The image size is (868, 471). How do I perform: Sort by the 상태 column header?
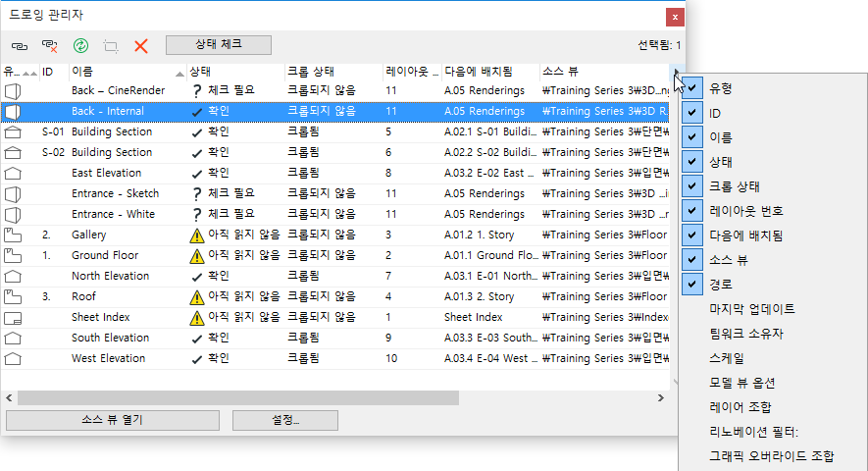coord(235,72)
